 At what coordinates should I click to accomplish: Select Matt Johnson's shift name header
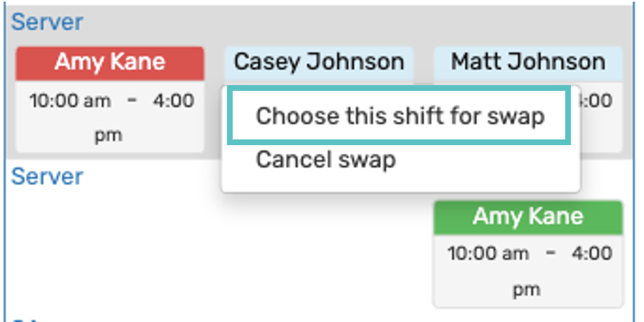coord(528,62)
